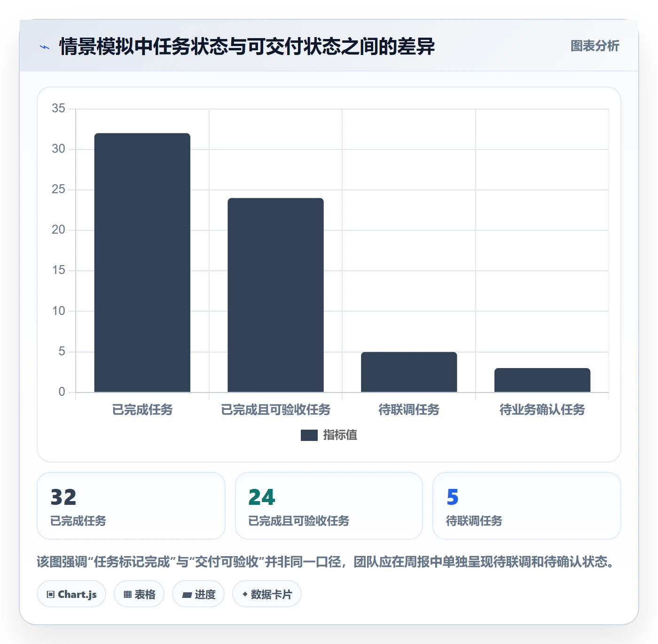Click the 待业务确认任务 x-axis label
658x644 pixels.
point(542,410)
